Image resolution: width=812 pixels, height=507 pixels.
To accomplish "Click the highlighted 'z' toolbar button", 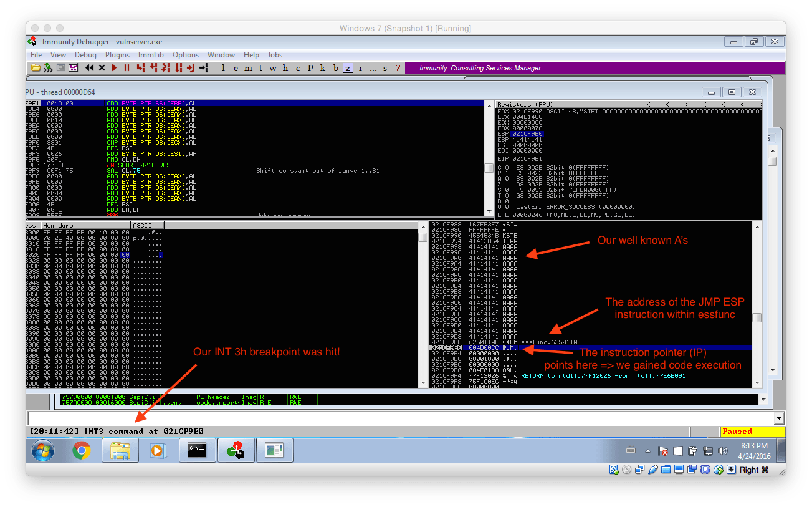I will tap(348, 68).
